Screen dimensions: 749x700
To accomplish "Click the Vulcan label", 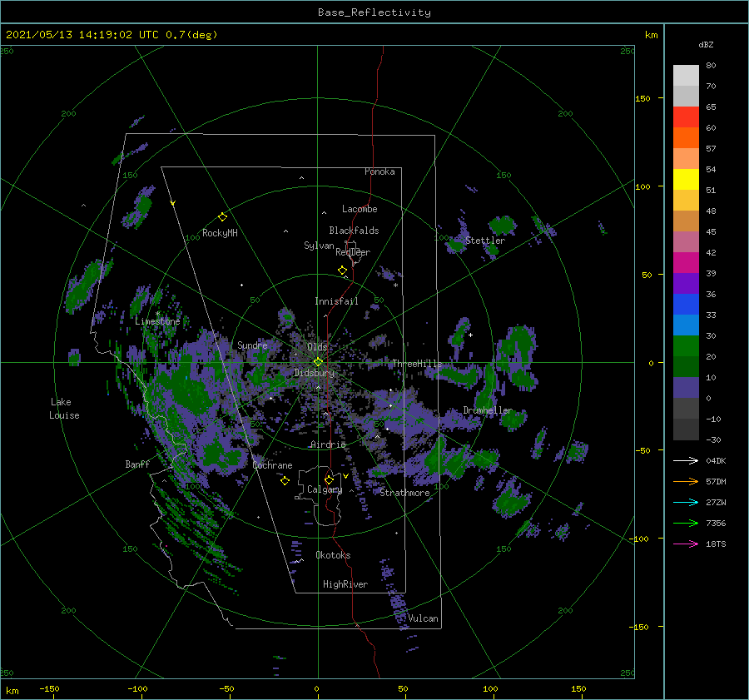I will pyautogui.click(x=423, y=618).
